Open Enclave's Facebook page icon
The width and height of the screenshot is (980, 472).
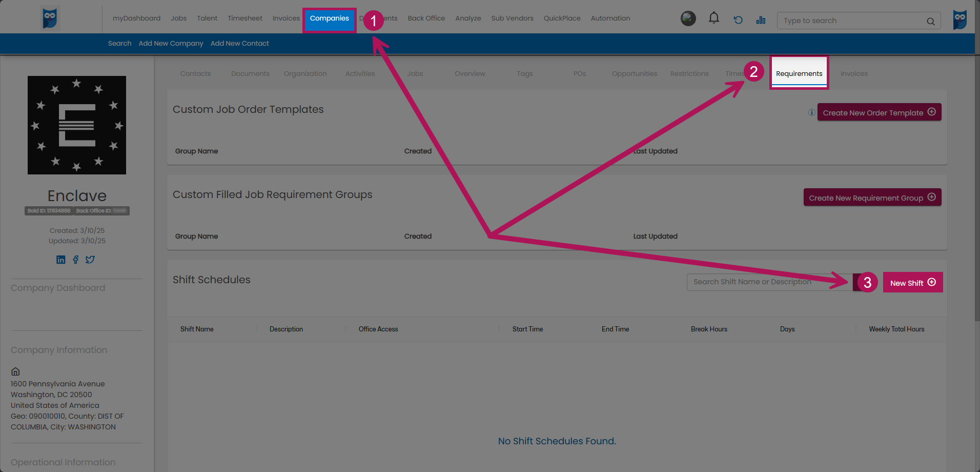[x=76, y=260]
